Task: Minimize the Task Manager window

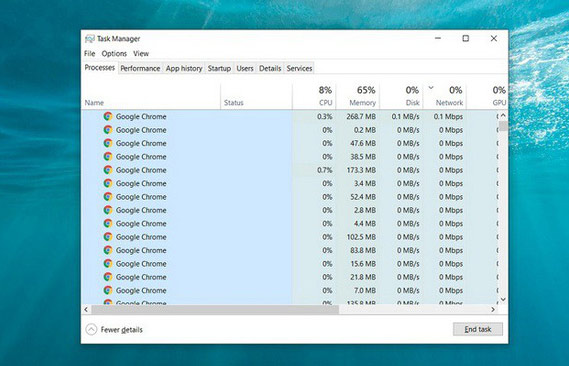Action: coord(438,38)
